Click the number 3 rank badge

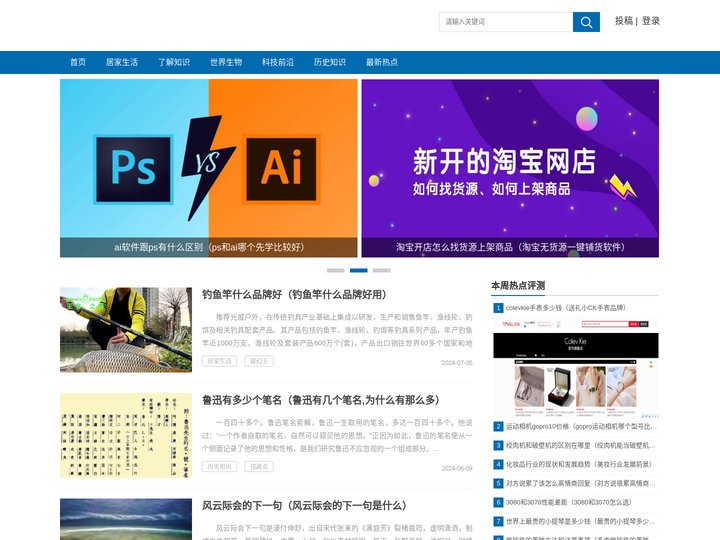(x=498, y=445)
